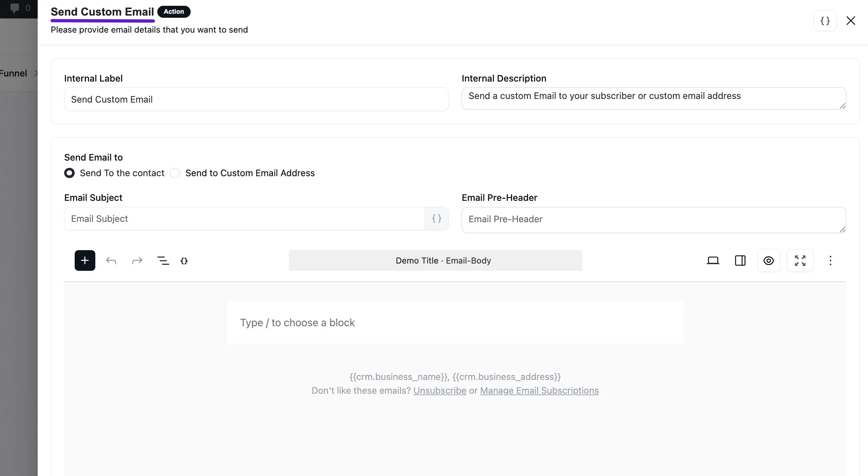Toggle the settings sidebar panel

pyautogui.click(x=740, y=261)
